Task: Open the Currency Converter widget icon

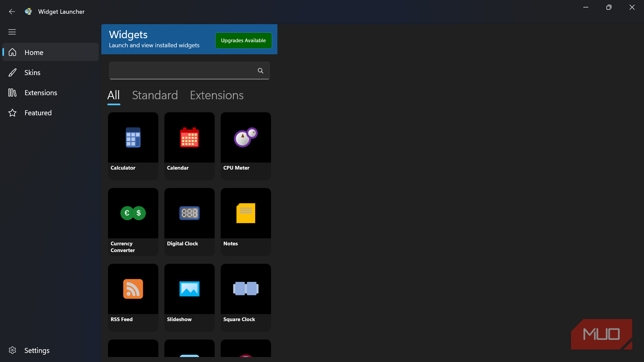Action: point(133,213)
